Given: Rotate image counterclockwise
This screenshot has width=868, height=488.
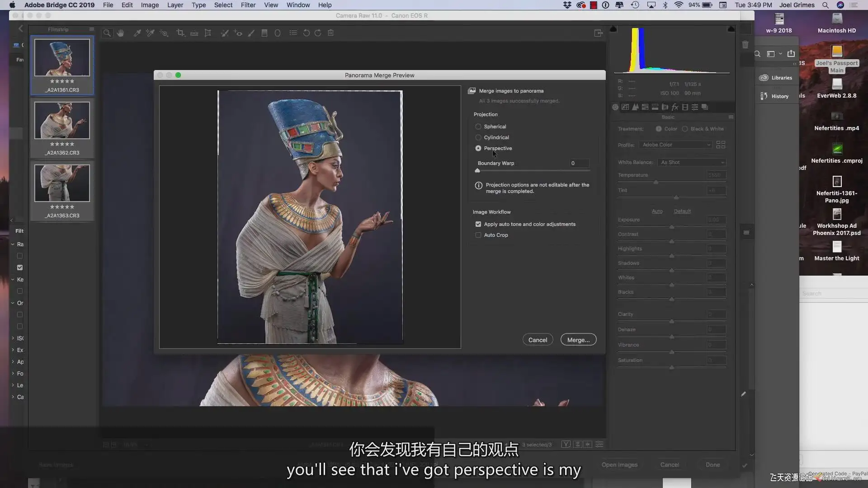Looking at the screenshot, I should pos(306,33).
